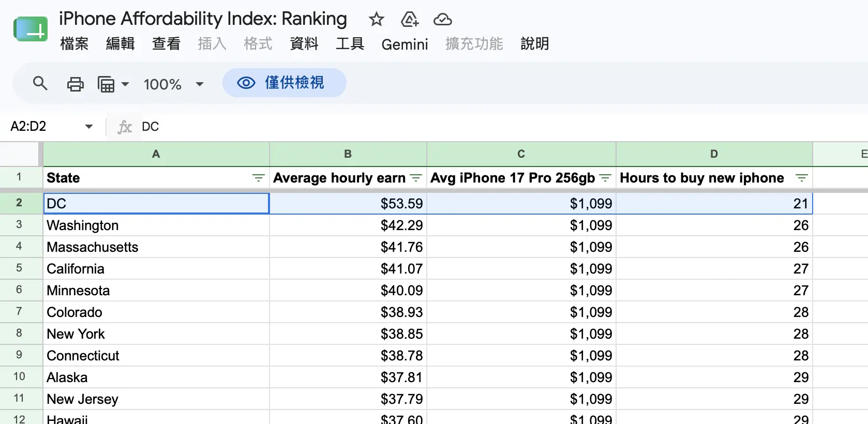This screenshot has width=868, height=424.
Task: Click the 21 hours cell for DC
Action: pos(714,203)
